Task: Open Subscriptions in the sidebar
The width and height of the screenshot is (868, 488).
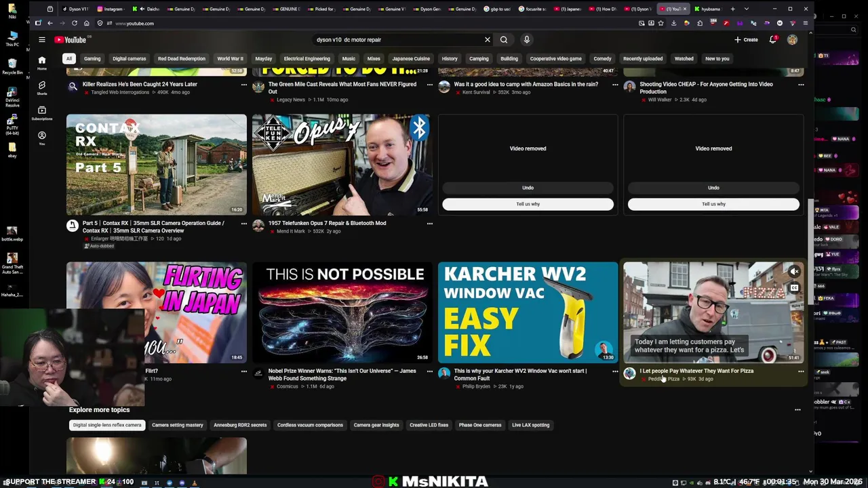Action: pyautogui.click(x=41, y=113)
